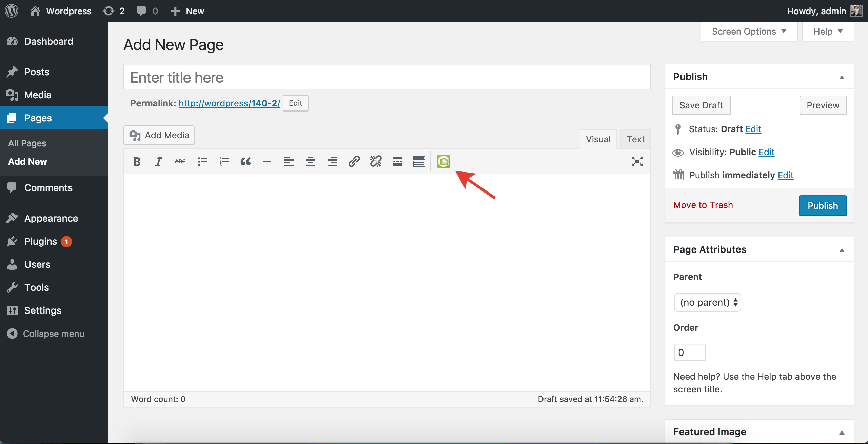
Task: Toggle italic text formatting
Action: [x=159, y=161]
